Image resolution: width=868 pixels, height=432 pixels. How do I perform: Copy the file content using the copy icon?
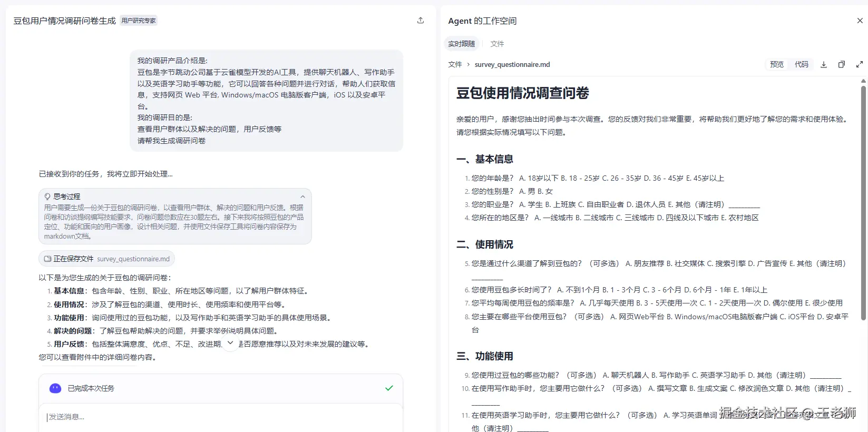pyautogui.click(x=842, y=64)
